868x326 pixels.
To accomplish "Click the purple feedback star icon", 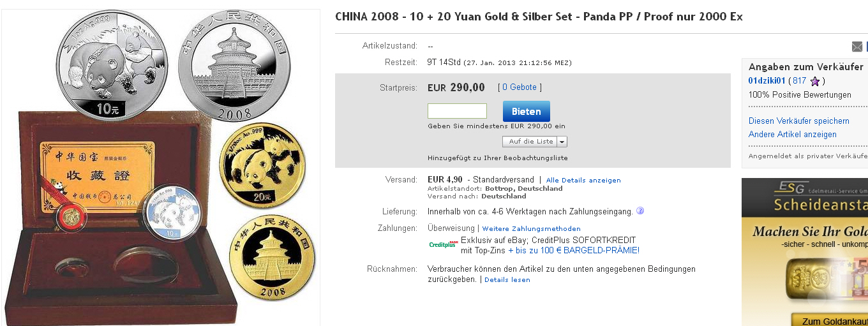I will 815,82.
